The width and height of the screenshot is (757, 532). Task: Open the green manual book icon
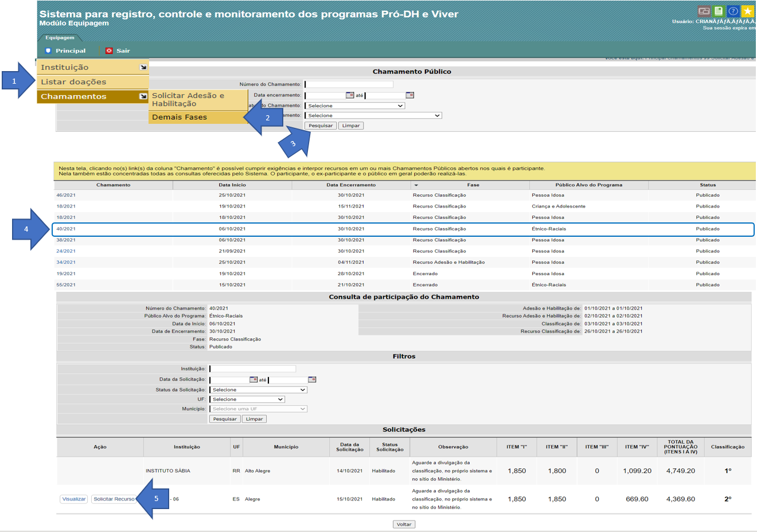tap(719, 11)
